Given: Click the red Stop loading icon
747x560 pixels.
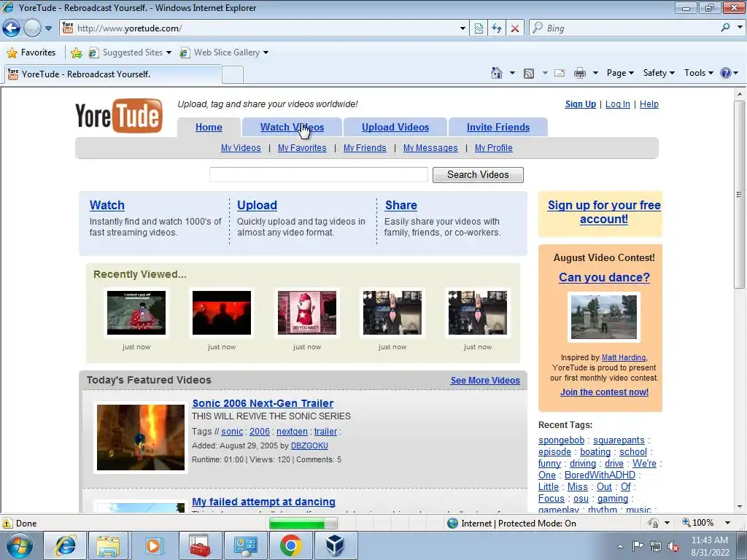Looking at the screenshot, I should tap(515, 28).
